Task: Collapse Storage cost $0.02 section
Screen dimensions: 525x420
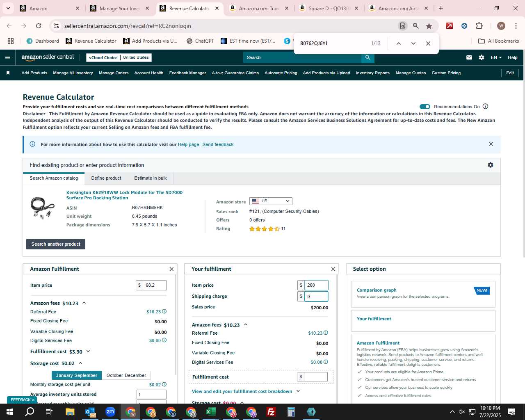Action: click(x=80, y=363)
